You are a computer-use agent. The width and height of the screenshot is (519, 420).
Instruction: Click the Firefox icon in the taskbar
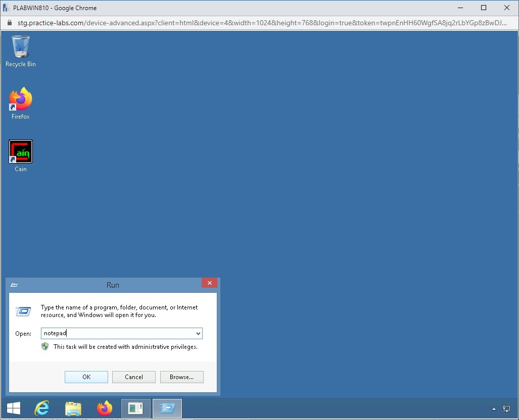click(x=105, y=408)
